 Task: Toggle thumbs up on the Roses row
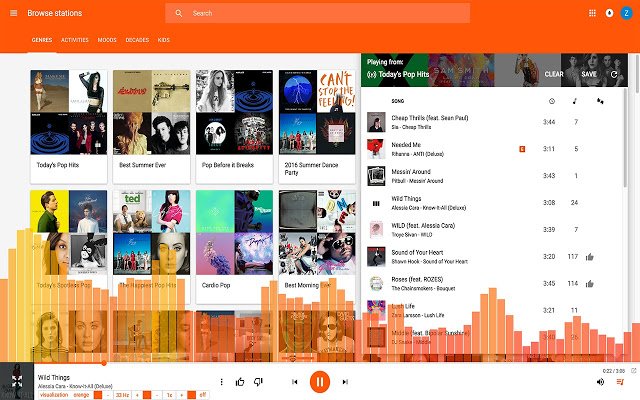[x=590, y=284]
